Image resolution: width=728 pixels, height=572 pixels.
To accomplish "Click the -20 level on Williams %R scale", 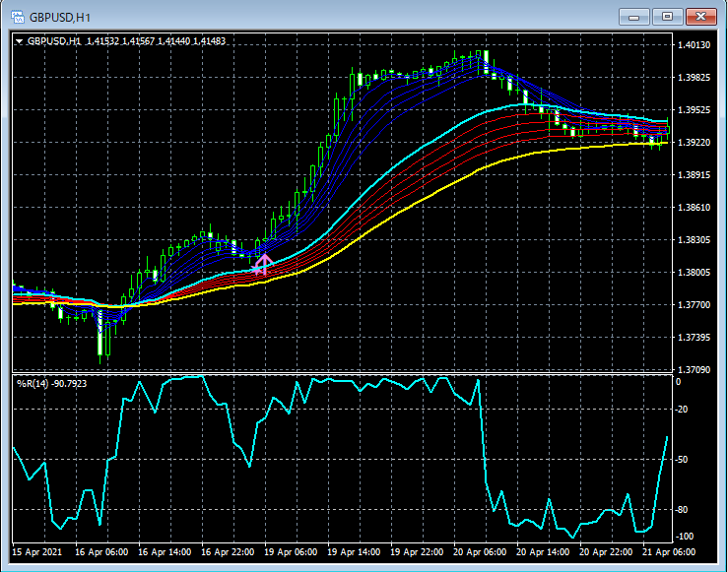I will click(682, 410).
